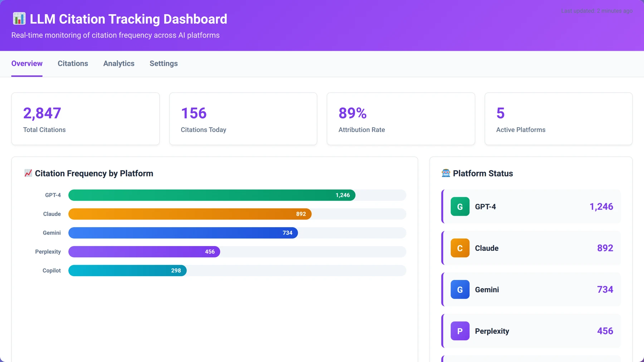Screen dimensions: 644x362
Task: Click the "Attribution Rate" card label
Action: pos(362,130)
